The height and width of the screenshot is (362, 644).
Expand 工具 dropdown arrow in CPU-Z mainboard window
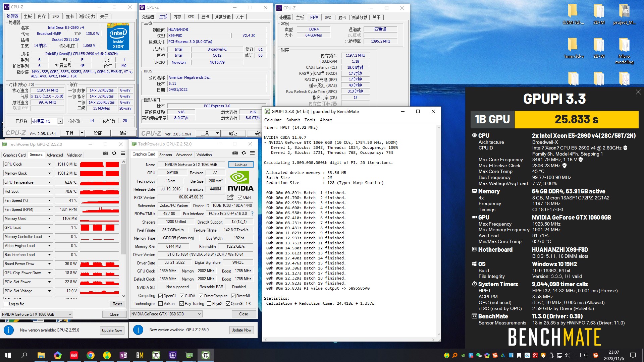point(217,133)
